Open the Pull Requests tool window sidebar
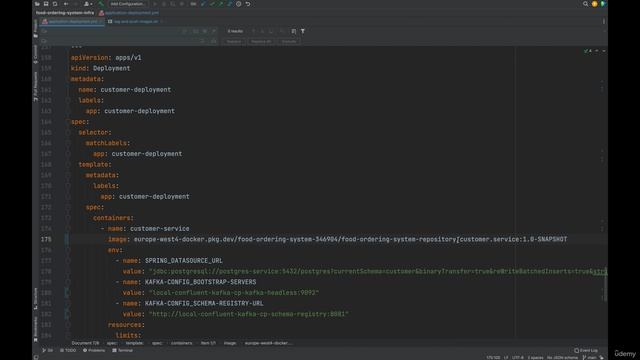Viewport: 640px width, 360px height. 36,87
